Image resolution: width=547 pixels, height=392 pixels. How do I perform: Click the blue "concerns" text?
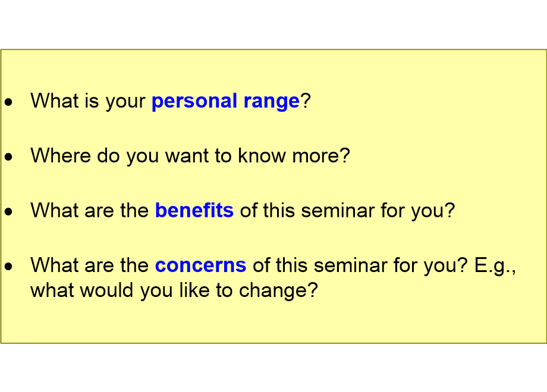(200, 265)
